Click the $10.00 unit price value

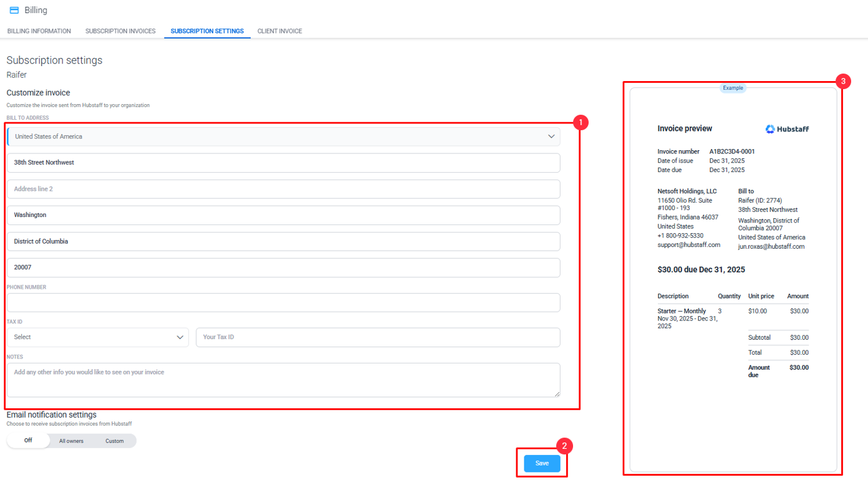click(758, 311)
